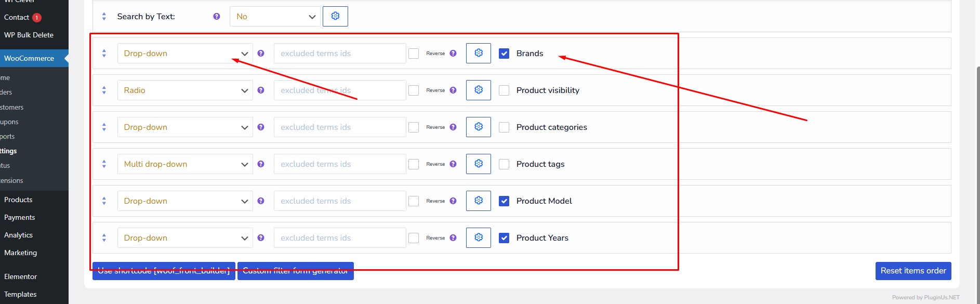Go to Analytics in sidebar menu
The image size is (980, 304).
click(19, 235)
